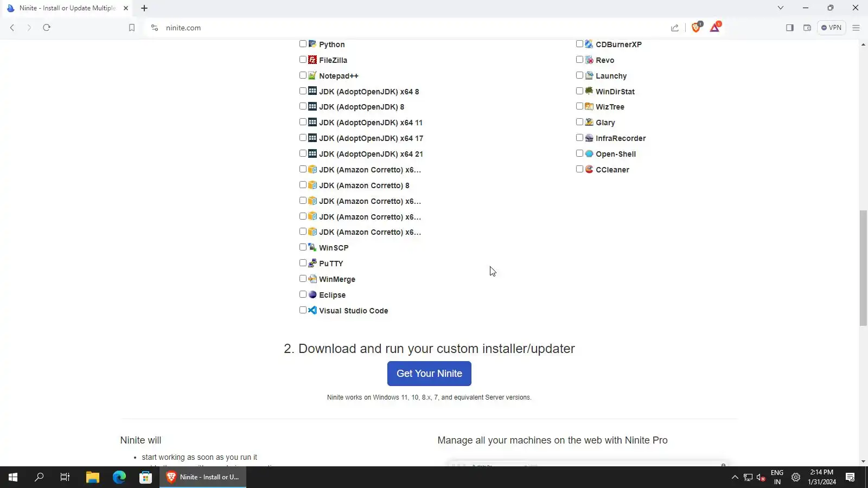Click the WinSCP app icon

[312, 247]
